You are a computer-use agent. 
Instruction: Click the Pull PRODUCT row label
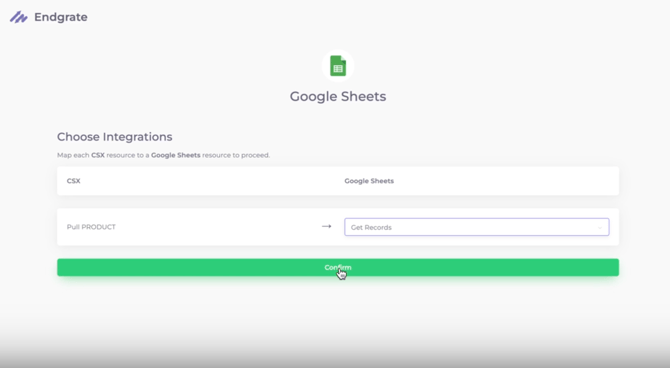pyautogui.click(x=91, y=227)
